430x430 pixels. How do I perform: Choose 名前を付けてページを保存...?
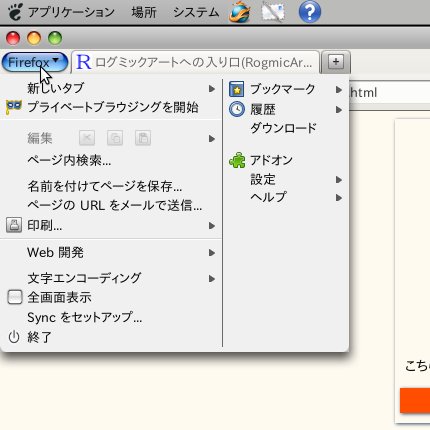pos(111,186)
